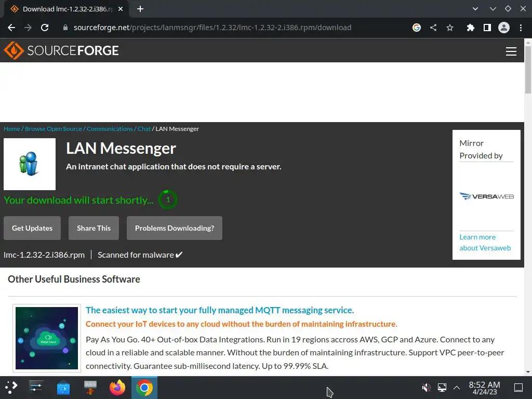Click the Share This button
Viewport: 532px width, 399px height.
click(94, 228)
